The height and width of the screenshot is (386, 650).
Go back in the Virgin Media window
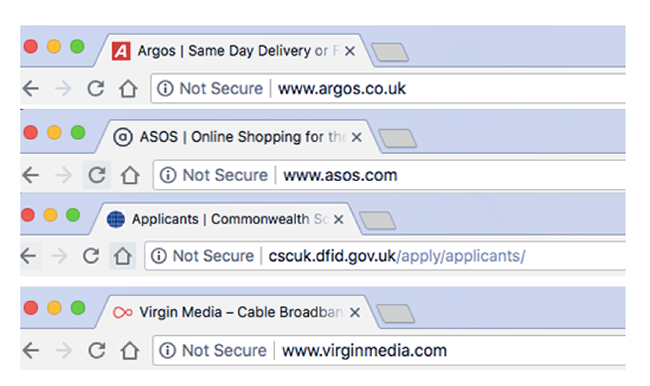pyautogui.click(x=31, y=350)
